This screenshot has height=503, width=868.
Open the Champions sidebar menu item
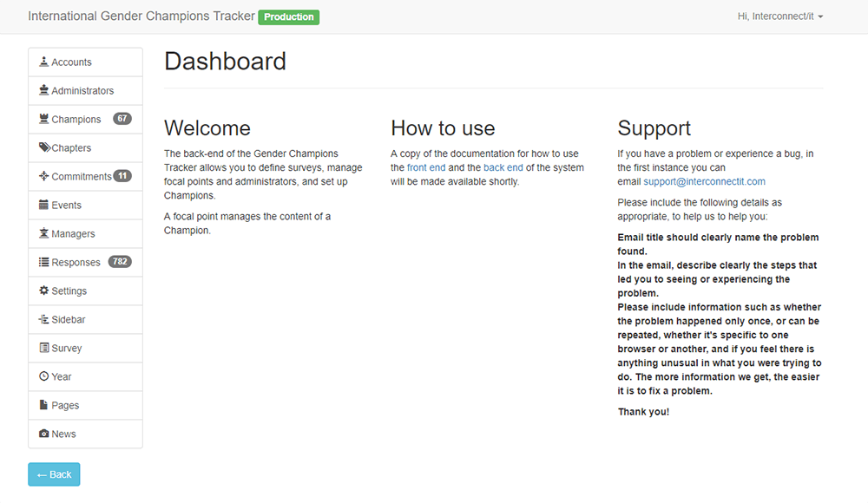76,120
